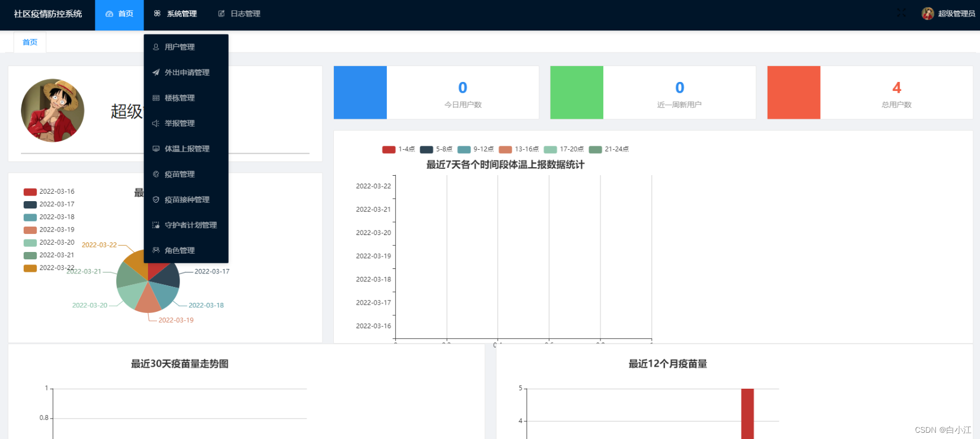Click the 2022-03-18 pie callout label
This screenshot has height=439, width=980.
(206, 306)
